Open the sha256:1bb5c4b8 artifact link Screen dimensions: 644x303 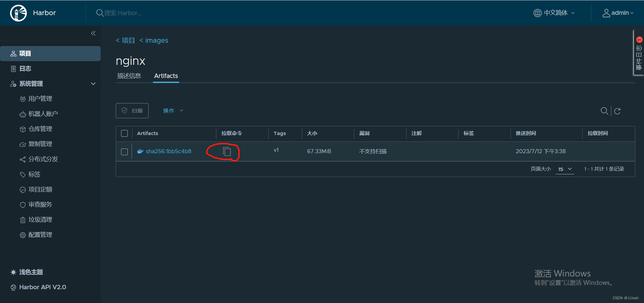(x=168, y=151)
